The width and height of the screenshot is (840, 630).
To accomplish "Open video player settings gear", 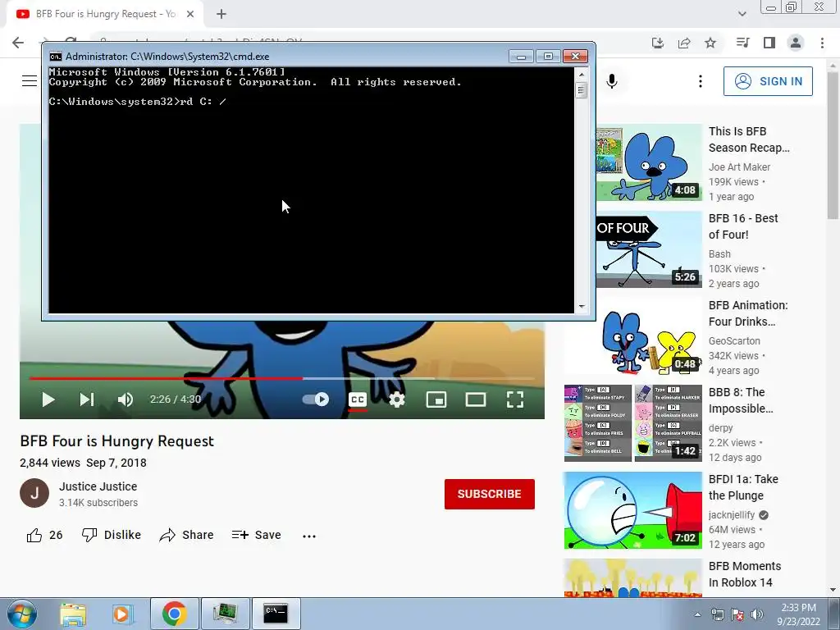I will [x=396, y=399].
